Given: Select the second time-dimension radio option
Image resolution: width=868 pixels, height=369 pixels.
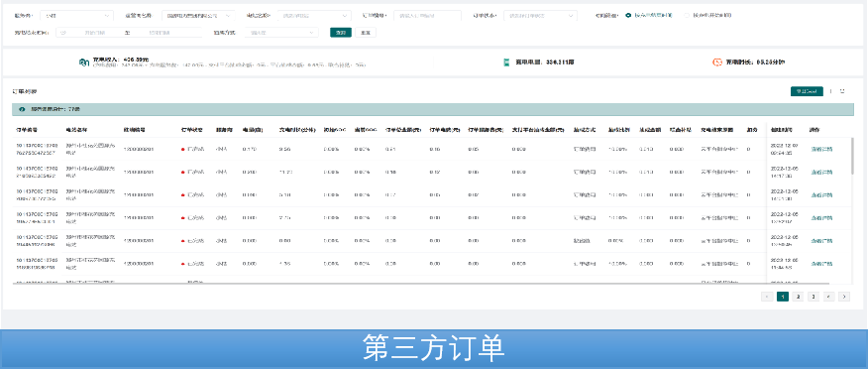Looking at the screenshot, I should tap(688, 16).
